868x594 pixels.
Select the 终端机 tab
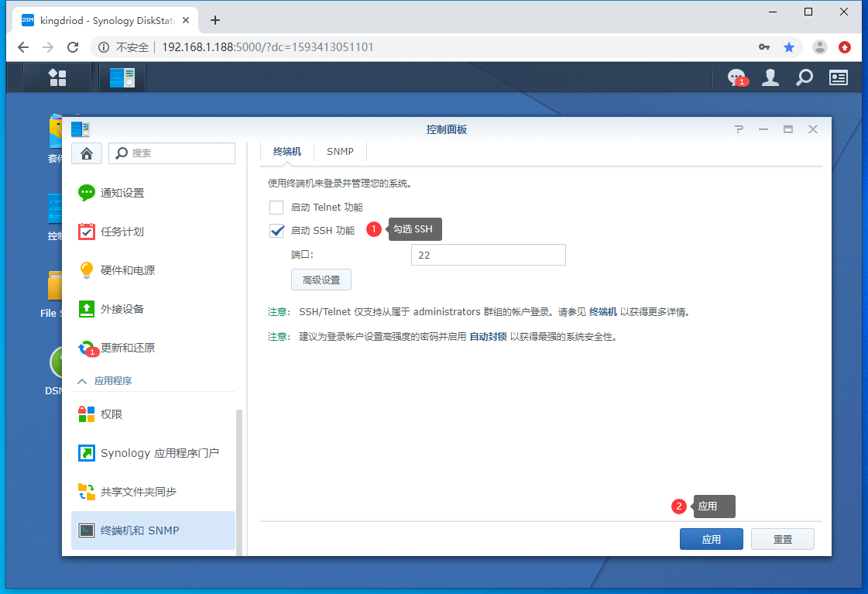tap(286, 152)
